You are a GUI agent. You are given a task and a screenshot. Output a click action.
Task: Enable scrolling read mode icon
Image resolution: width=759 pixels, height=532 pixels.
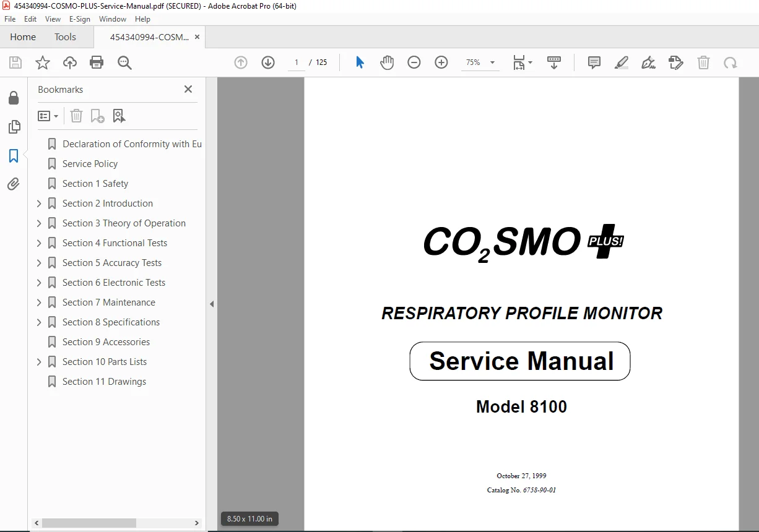pyautogui.click(x=554, y=62)
